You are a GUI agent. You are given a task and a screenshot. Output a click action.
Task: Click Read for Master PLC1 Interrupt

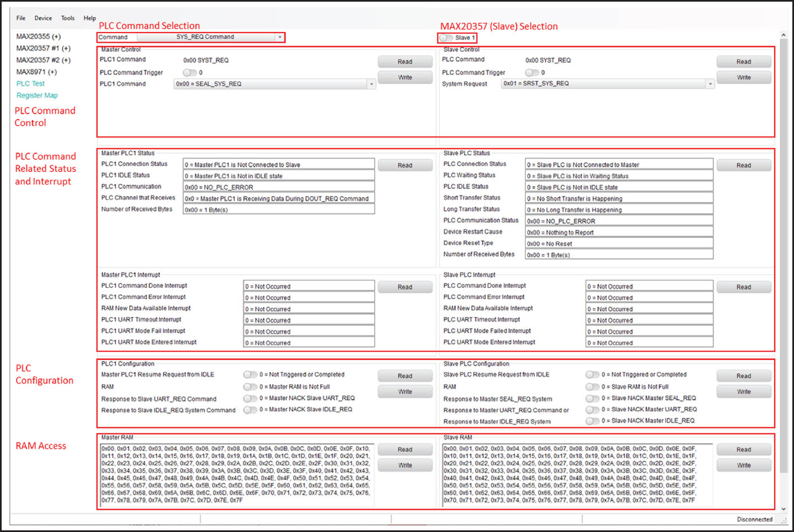[x=405, y=287]
